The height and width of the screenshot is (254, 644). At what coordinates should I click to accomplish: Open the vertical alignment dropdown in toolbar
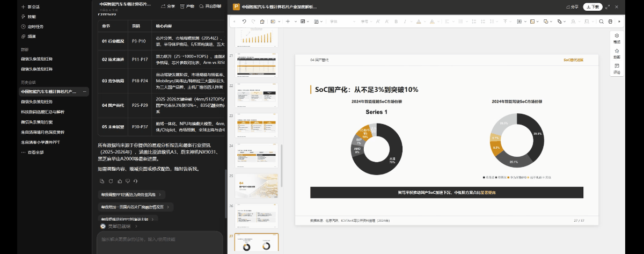tap(507, 21)
